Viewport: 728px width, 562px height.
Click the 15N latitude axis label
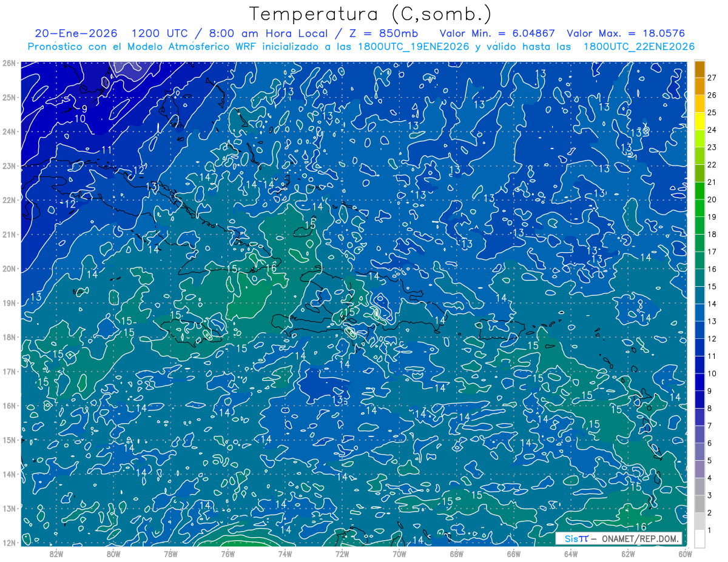tap(8, 440)
